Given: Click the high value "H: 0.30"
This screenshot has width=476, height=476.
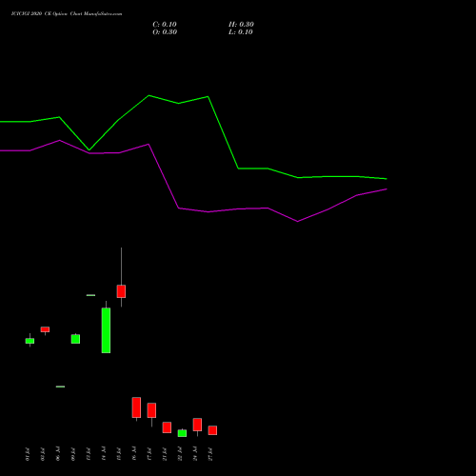Looking at the screenshot, I should [241, 25].
